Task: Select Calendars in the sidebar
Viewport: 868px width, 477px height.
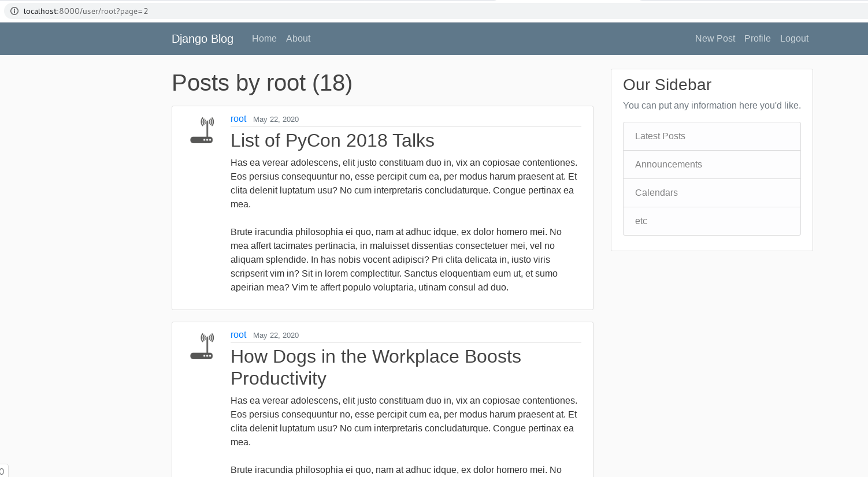Action: (x=656, y=193)
